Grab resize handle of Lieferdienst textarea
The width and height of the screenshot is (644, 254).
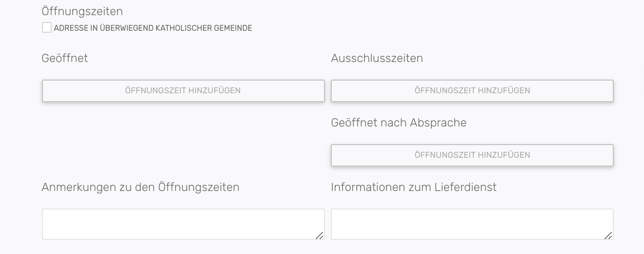(x=608, y=235)
